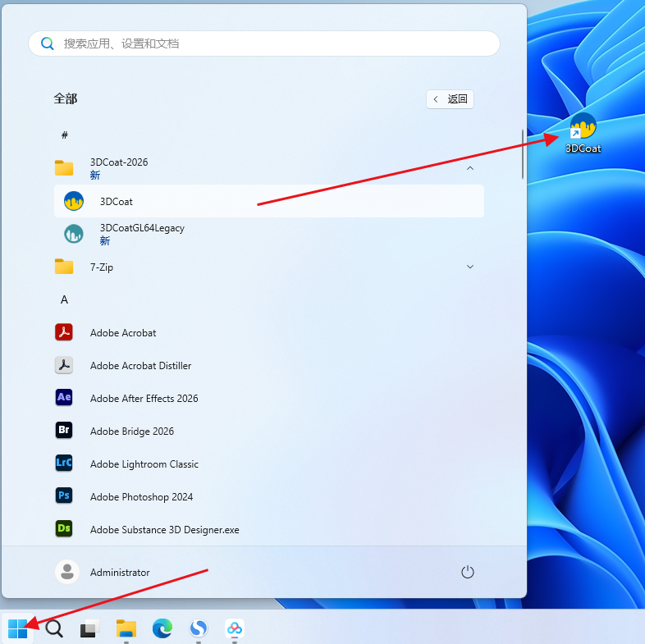Viewport: 645px width, 644px height.
Task: Click the Start menu scrollbar thumb
Action: [523, 154]
